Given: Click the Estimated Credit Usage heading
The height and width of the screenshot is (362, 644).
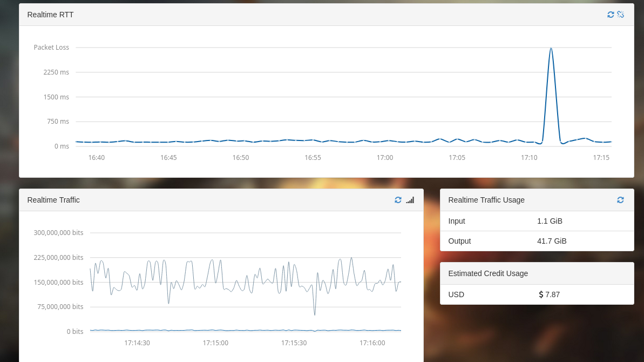Looking at the screenshot, I should tap(488, 273).
